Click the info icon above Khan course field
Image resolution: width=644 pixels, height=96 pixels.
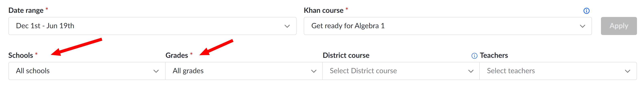coord(586,11)
